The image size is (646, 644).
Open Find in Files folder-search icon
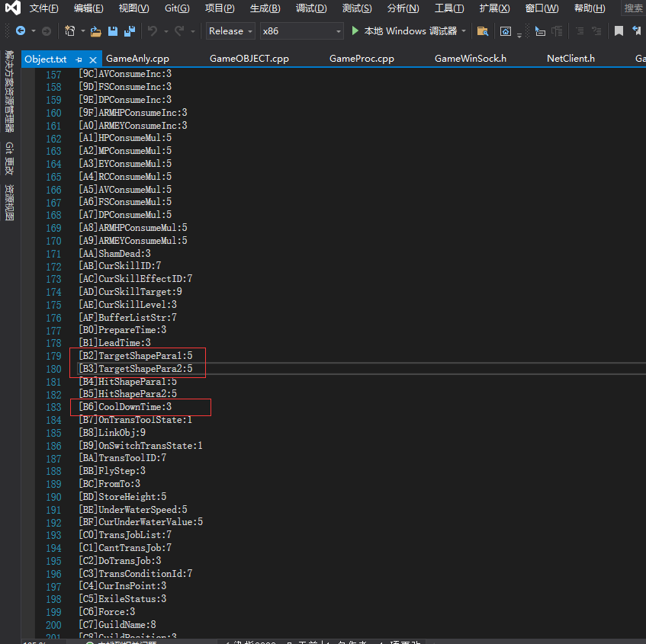(x=483, y=31)
